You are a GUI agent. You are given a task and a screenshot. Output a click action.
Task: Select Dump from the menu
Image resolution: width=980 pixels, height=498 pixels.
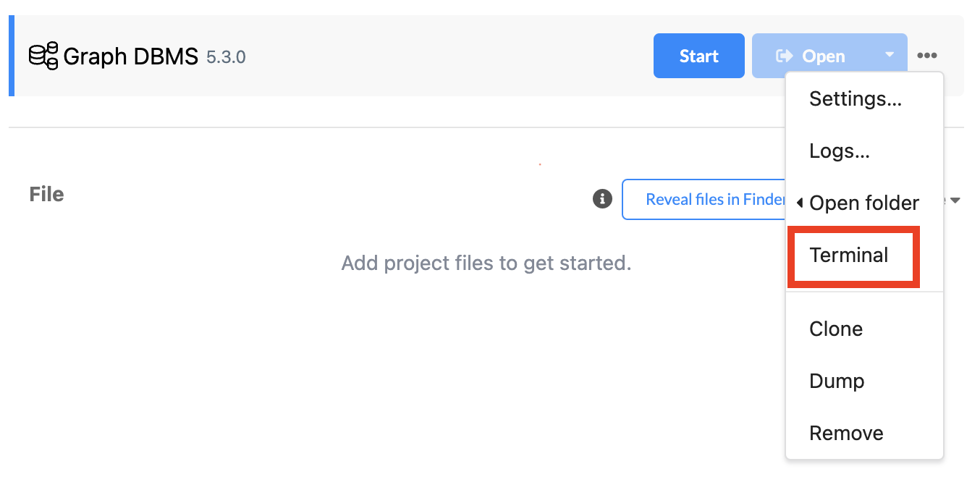tap(837, 381)
